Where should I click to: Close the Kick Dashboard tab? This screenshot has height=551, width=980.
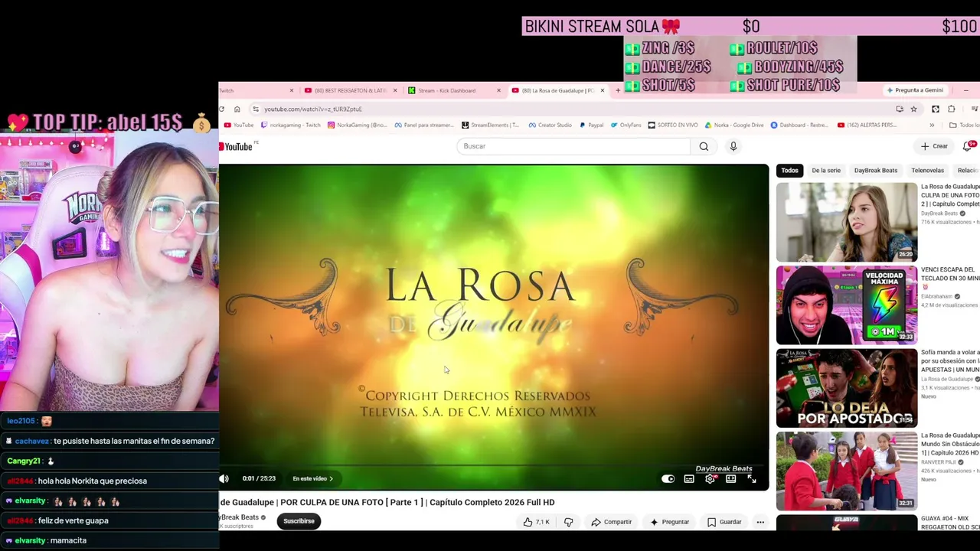point(498,90)
